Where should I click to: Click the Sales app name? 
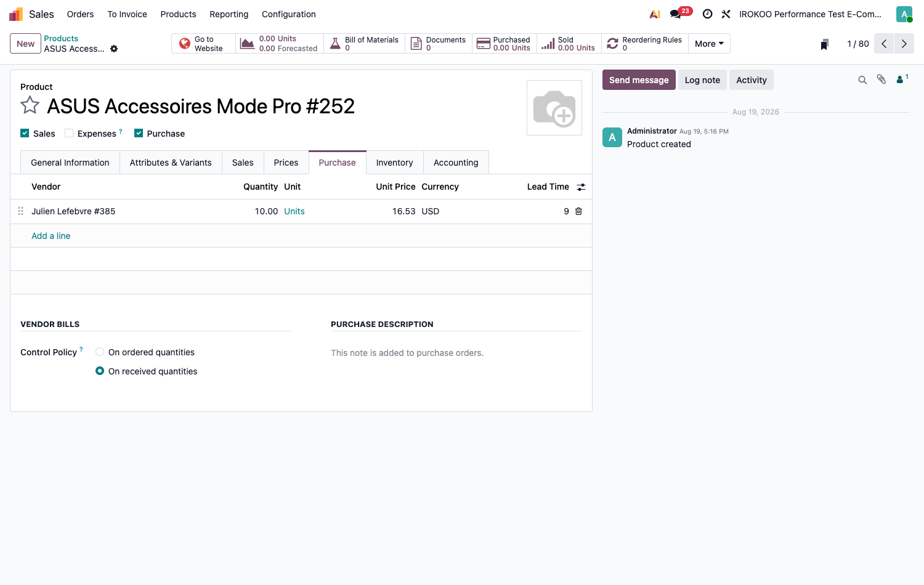point(41,14)
